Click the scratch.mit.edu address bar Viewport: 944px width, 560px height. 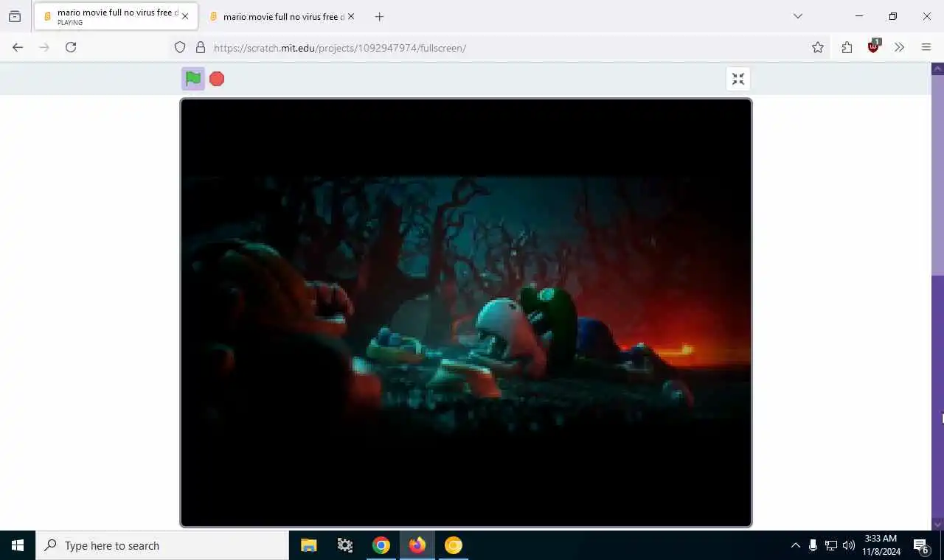pyautogui.click(x=502, y=48)
